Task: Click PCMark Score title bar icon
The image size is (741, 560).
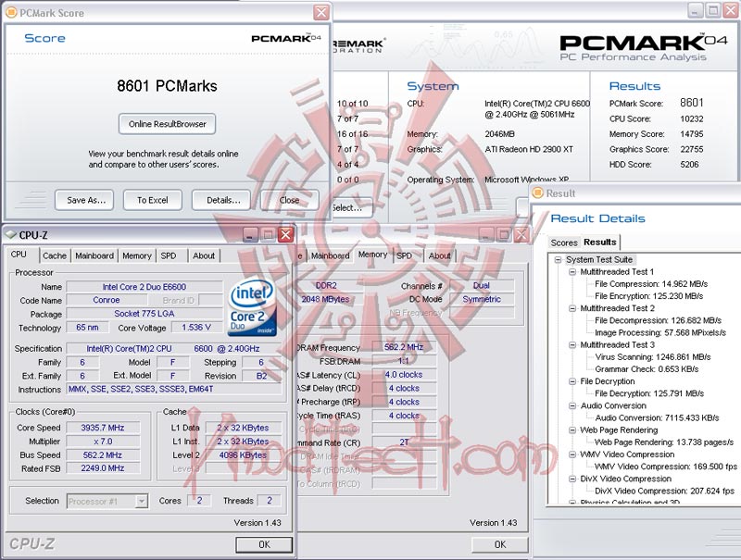Action: (x=11, y=12)
